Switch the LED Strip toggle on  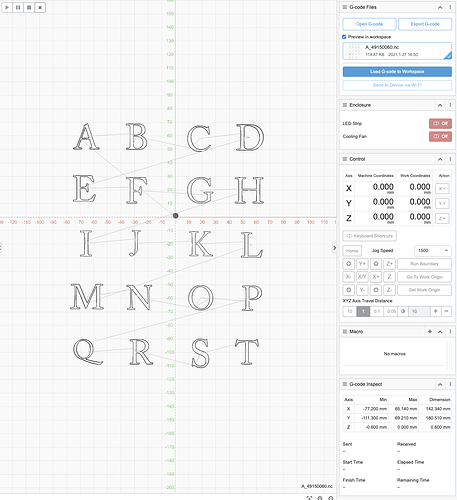(440, 123)
